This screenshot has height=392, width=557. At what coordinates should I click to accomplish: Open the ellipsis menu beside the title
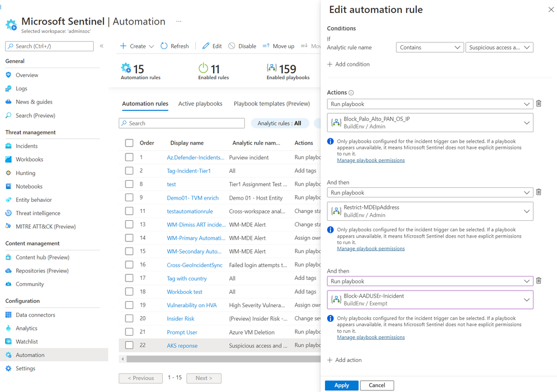pyautogui.click(x=178, y=21)
